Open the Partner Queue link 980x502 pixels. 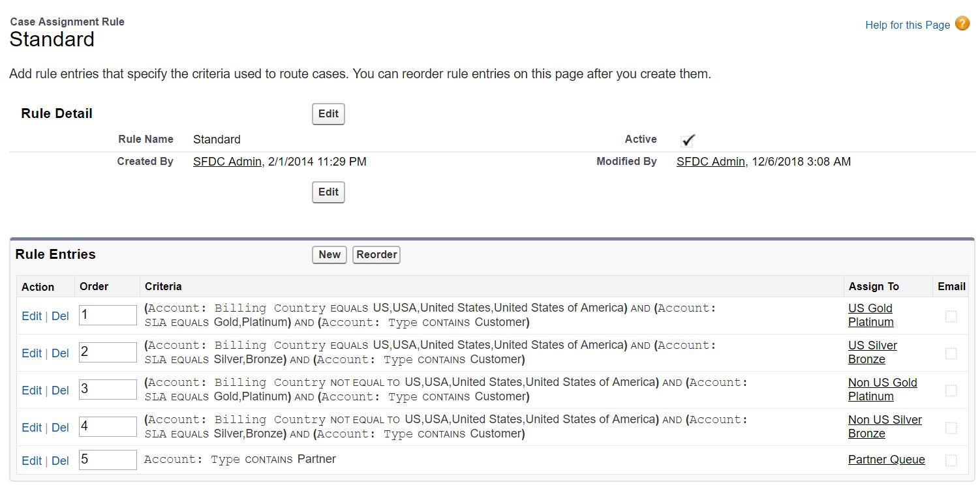pos(886,460)
